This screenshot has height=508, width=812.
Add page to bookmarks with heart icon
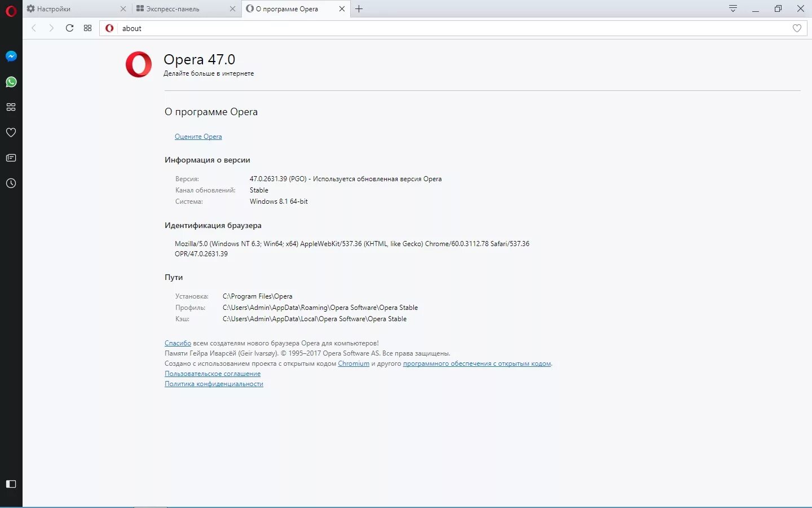tap(797, 28)
